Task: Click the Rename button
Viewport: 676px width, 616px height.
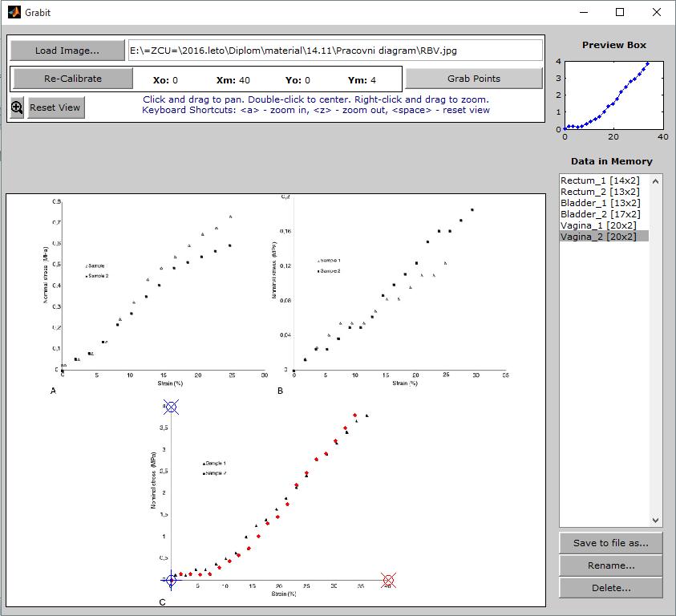Action: point(610,565)
